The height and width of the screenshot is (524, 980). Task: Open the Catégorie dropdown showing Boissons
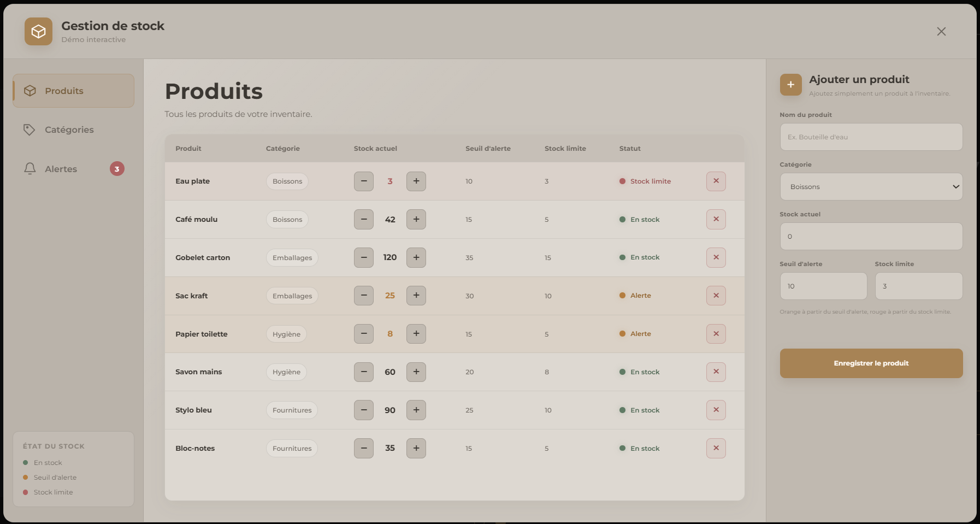(871, 187)
